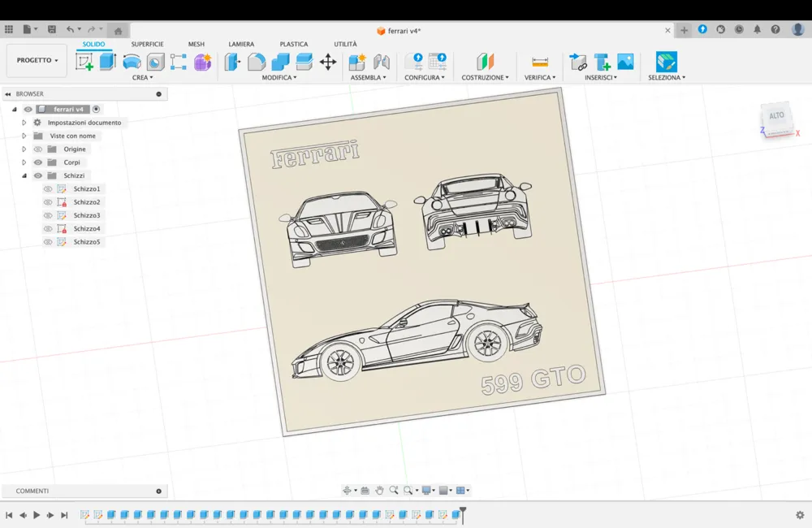
Task: Open the INSERISCI dropdown menu
Action: tap(601, 78)
